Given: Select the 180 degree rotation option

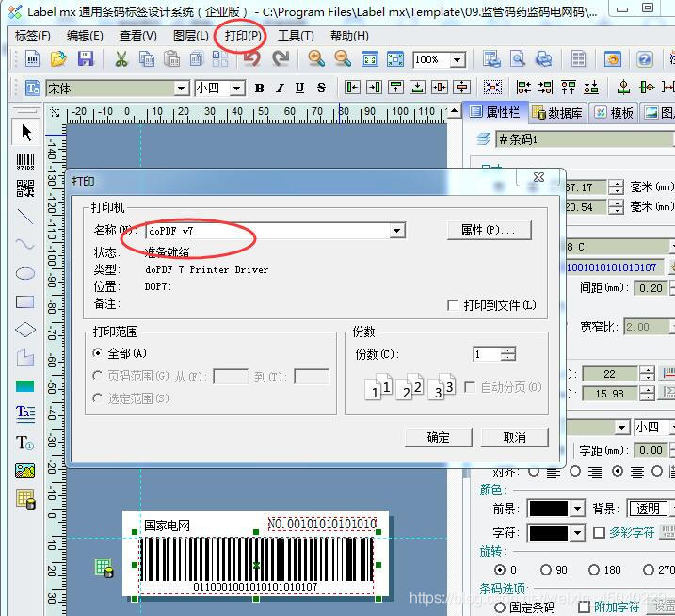Looking at the screenshot, I should coord(594,570).
